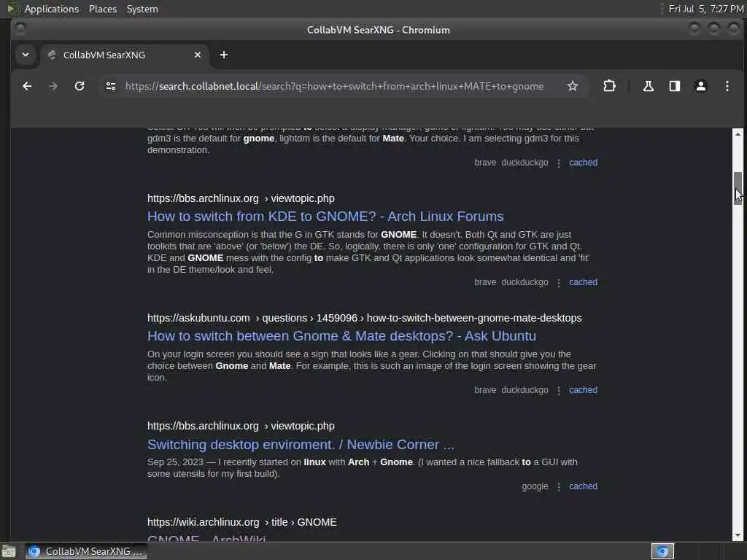Image resolution: width=747 pixels, height=560 pixels.
Task: Open cached link for KDE to GNOME result
Action: pos(583,282)
